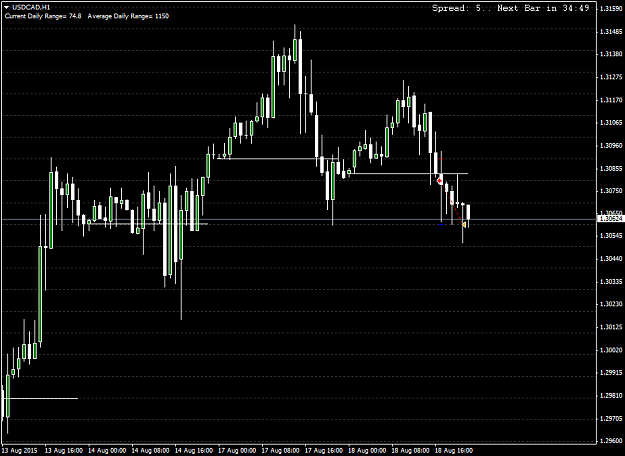
Task: Select the gray-blue current bid price line
Action: (298, 220)
